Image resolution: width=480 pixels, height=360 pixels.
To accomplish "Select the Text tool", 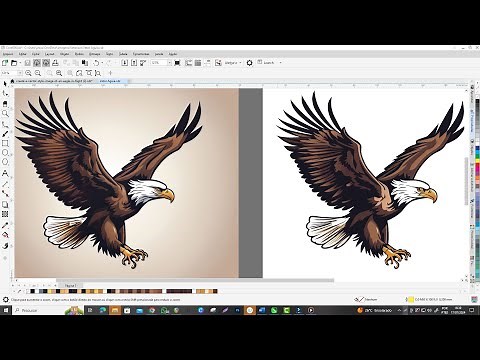I will (x=5, y=173).
